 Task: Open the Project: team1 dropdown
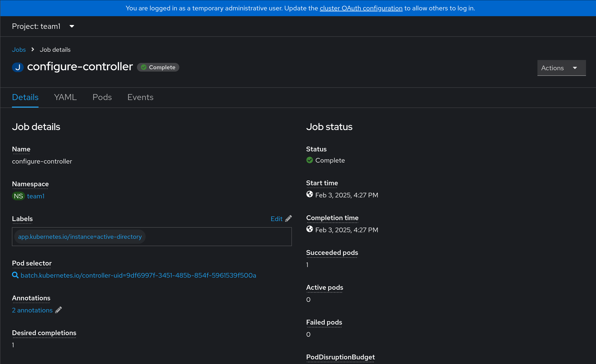pos(43,26)
